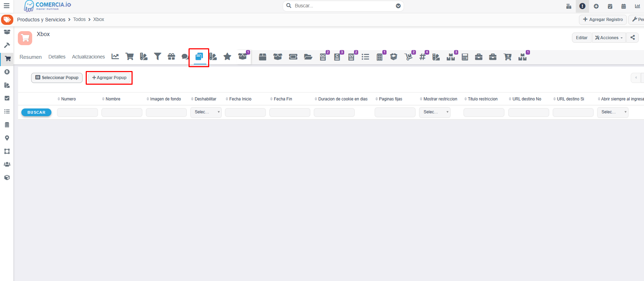644x281 pixels.
Task: Click the COMERCIA.io logo
Action: click(x=47, y=6)
